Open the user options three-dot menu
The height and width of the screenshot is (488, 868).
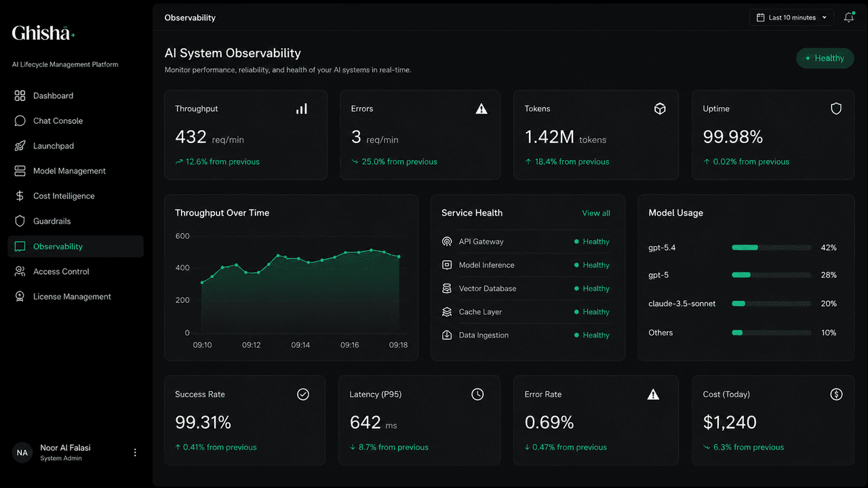[135, 452]
